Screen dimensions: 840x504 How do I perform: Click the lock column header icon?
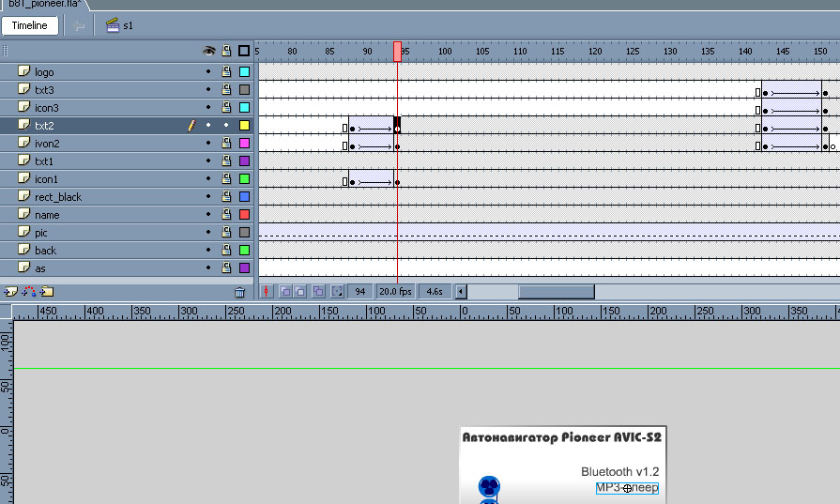[226, 51]
